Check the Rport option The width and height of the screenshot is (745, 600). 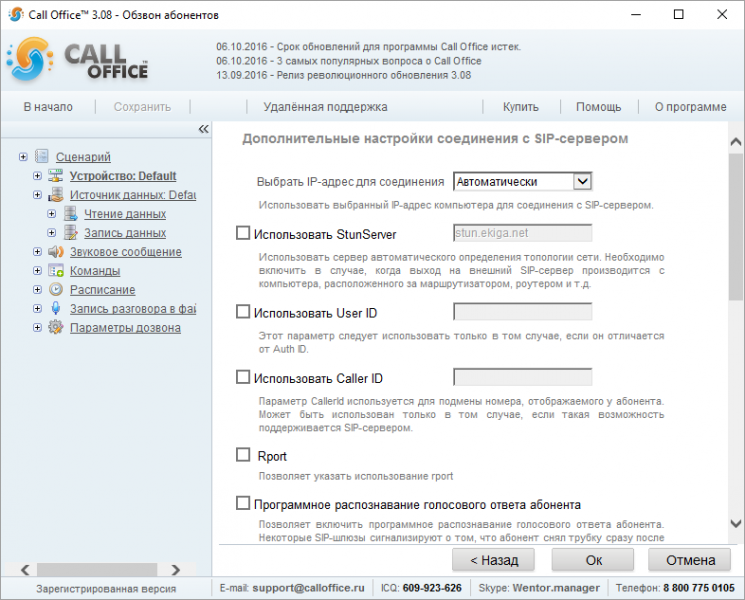pyautogui.click(x=243, y=455)
